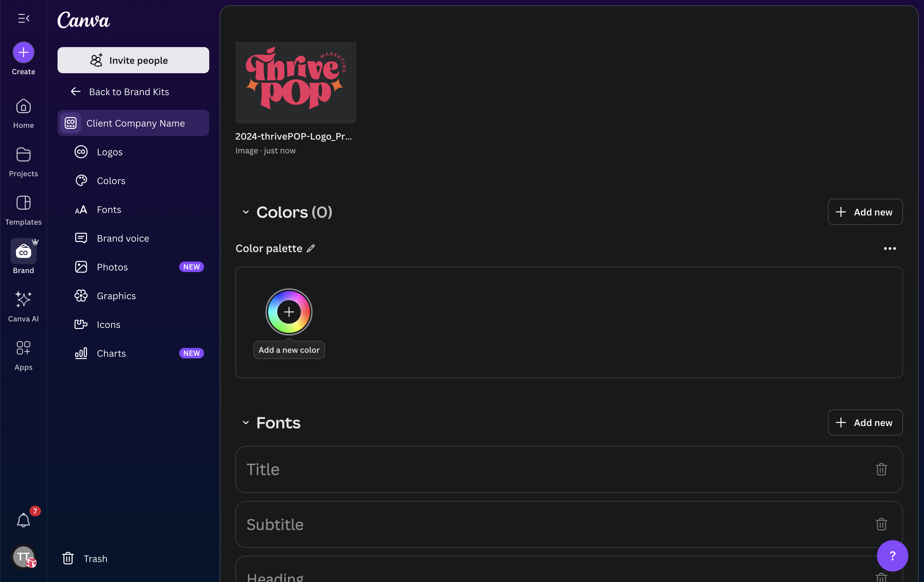Open the Brand section icon
Screen dimensions: 924x582
24,251
